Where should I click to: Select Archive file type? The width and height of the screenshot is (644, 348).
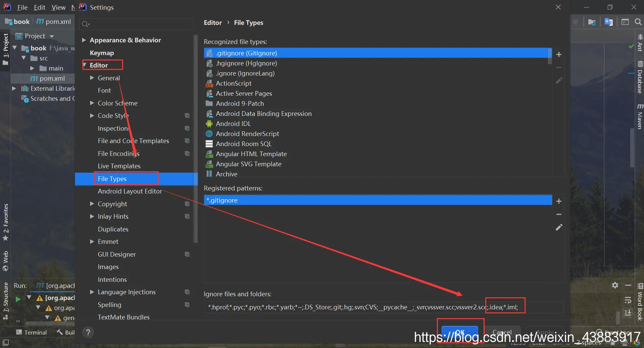[x=376, y=174]
